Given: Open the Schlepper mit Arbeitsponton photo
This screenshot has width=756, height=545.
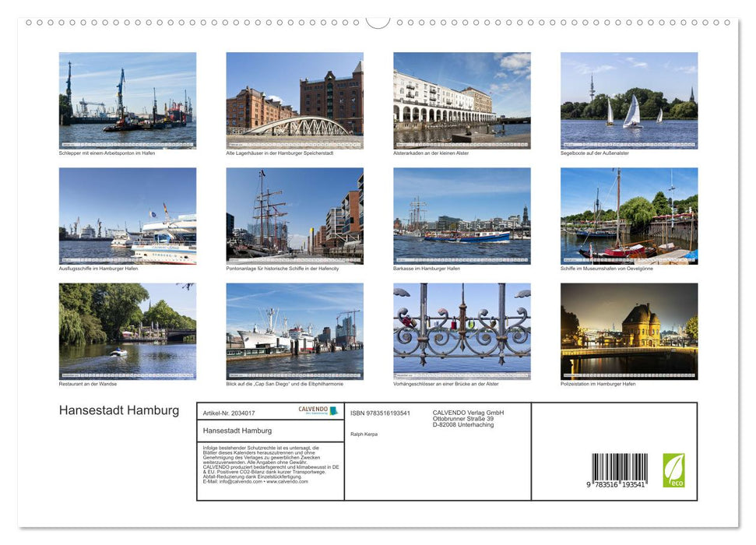Looking at the screenshot, I should (126, 100).
